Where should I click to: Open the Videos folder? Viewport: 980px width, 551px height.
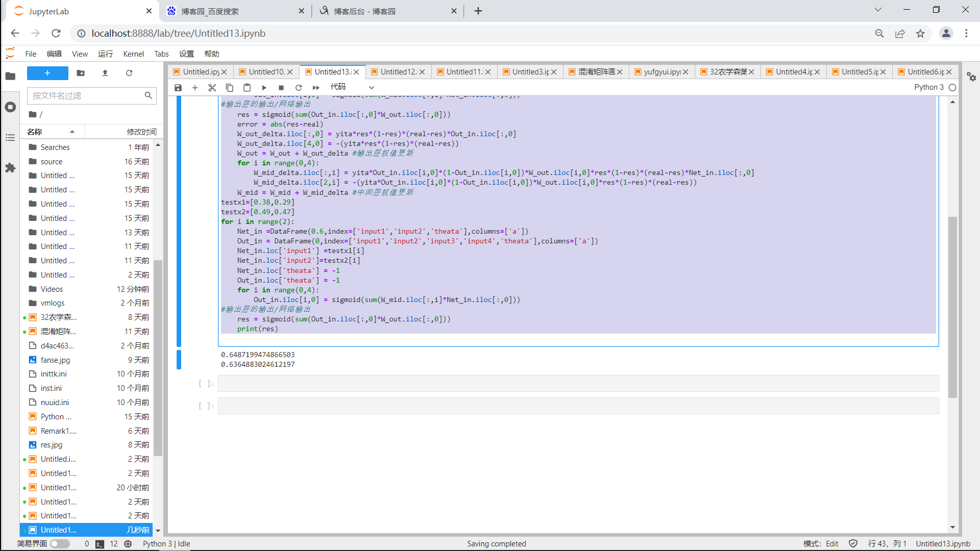(x=52, y=289)
